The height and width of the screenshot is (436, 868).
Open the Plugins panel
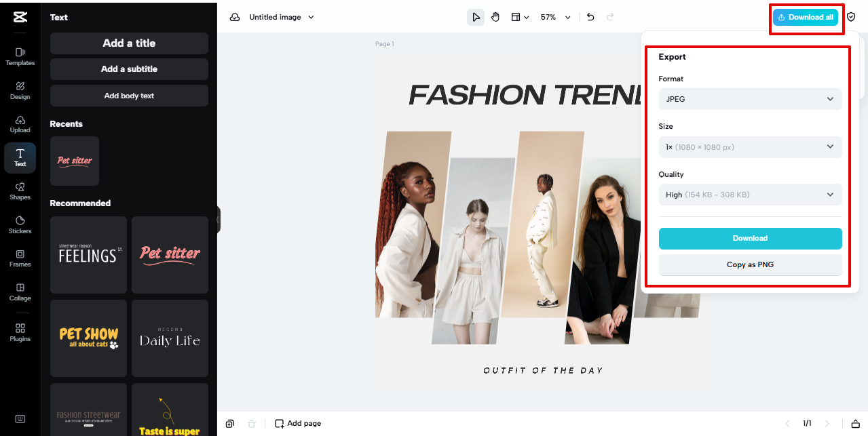coord(20,332)
